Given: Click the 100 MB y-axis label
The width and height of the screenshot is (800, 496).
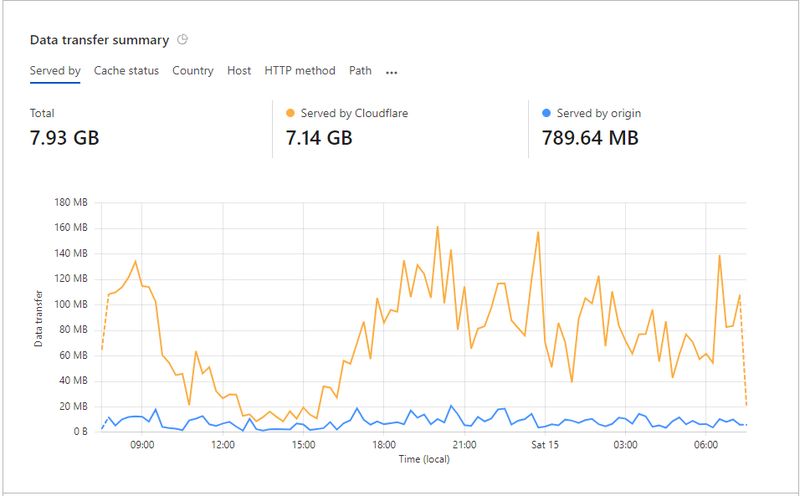Looking at the screenshot, I should click(71, 304).
